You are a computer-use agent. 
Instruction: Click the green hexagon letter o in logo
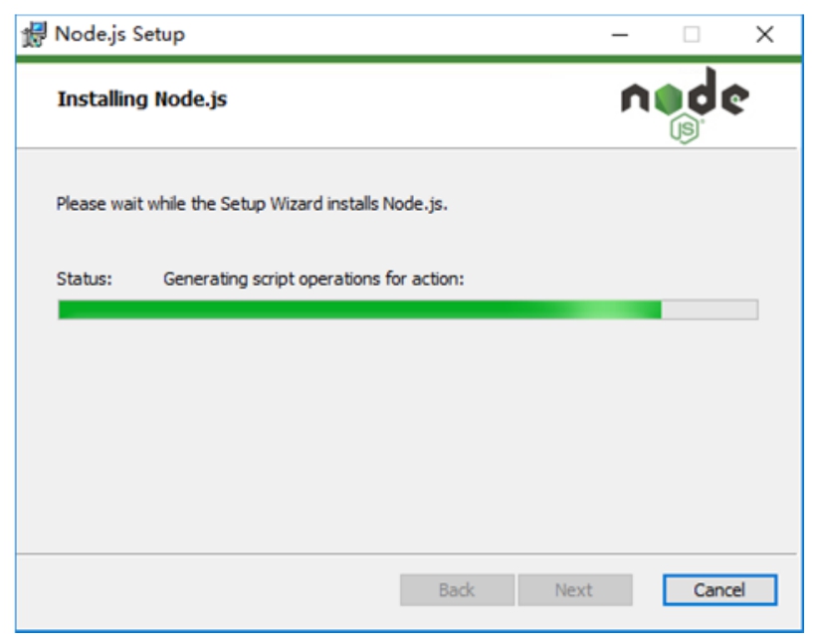point(668,99)
